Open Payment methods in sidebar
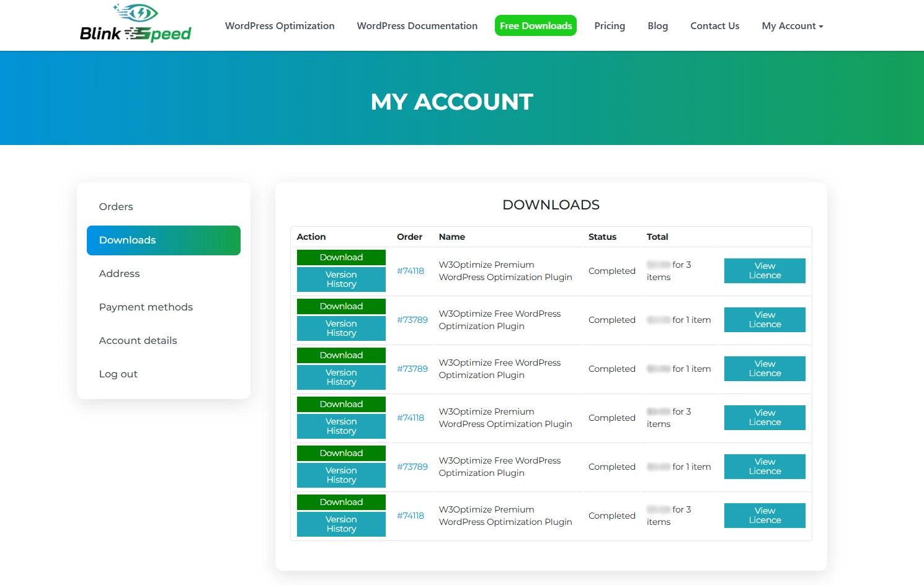 tap(146, 307)
